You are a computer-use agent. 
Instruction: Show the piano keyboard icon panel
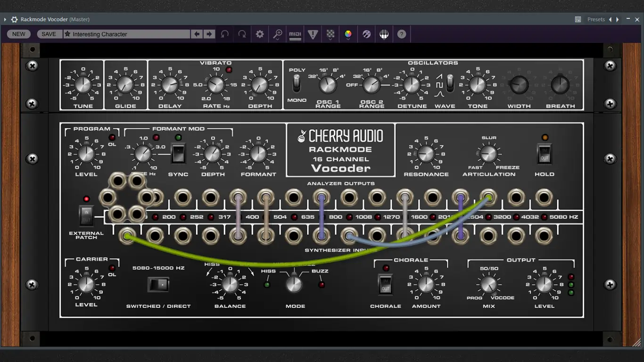click(384, 34)
